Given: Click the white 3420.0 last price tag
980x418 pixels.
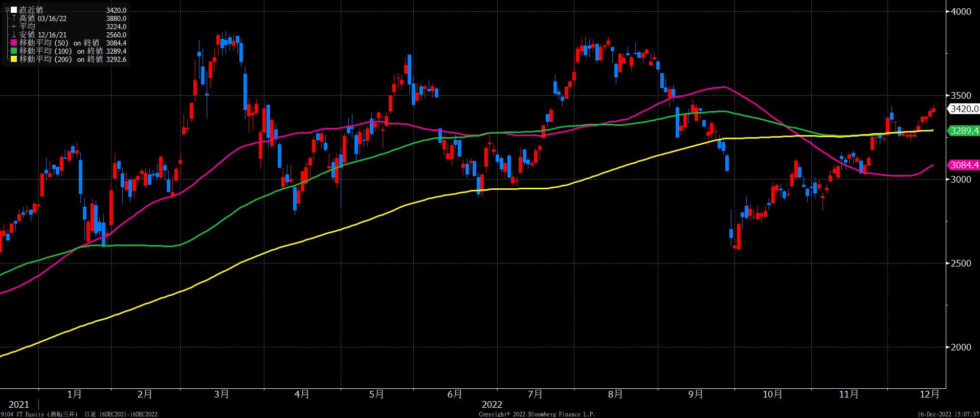Looking at the screenshot, I should [964, 108].
